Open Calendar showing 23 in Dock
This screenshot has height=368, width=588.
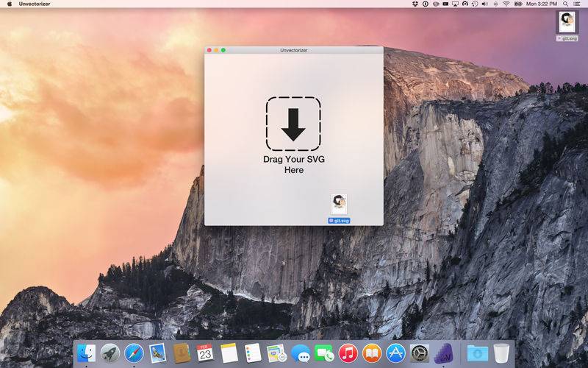coord(205,353)
